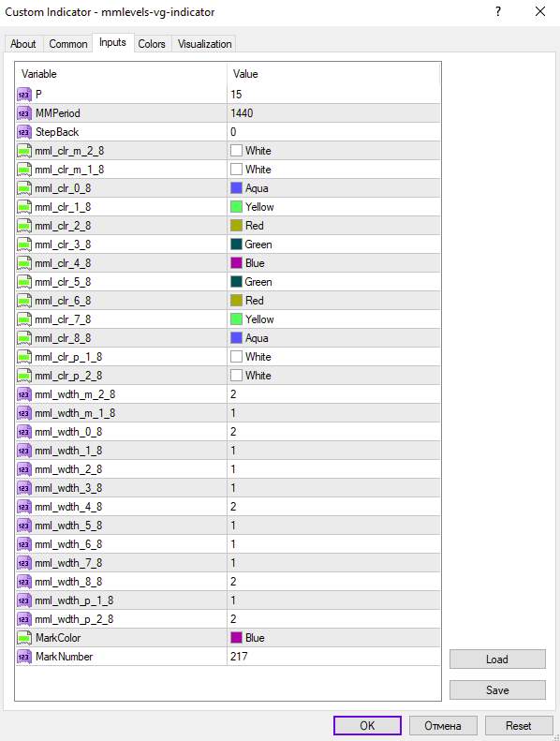The image size is (560, 741).
Task: Click the color icon next to mml_clr_4_8
Action: coord(24,263)
